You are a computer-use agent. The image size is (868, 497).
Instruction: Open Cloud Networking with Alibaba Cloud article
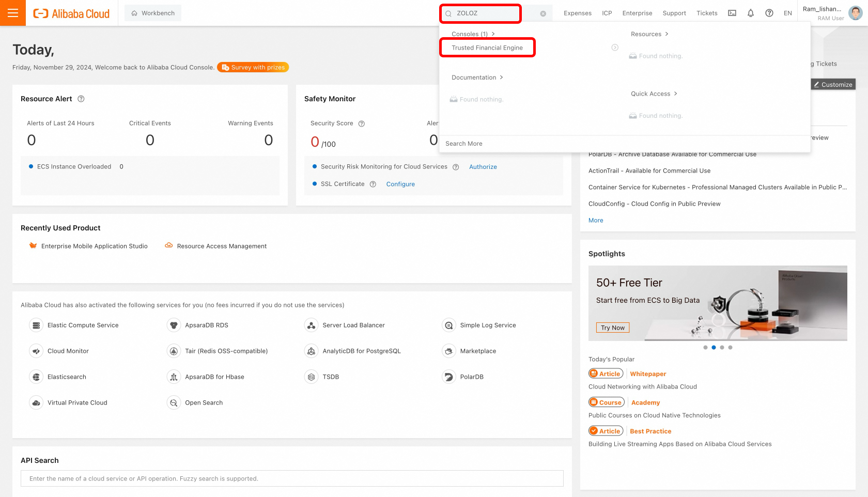tap(643, 387)
